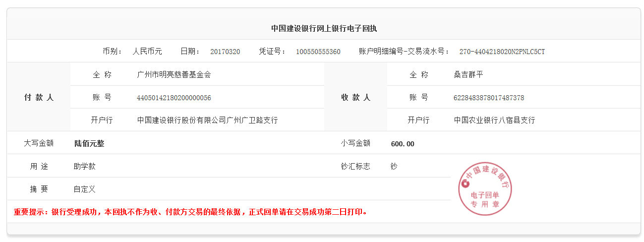
Task: Select the amount in words 陆佰元整
Action: click(x=89, y=143)
